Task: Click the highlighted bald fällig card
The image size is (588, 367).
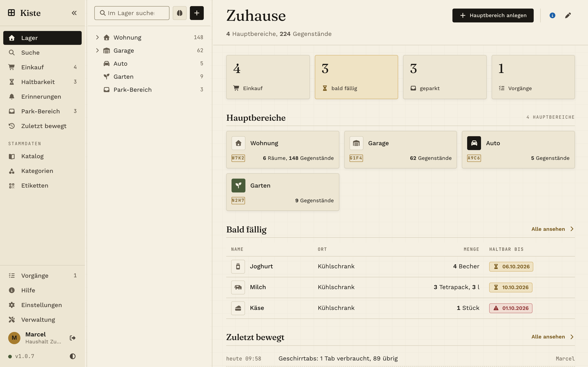Action: point(356,77)
